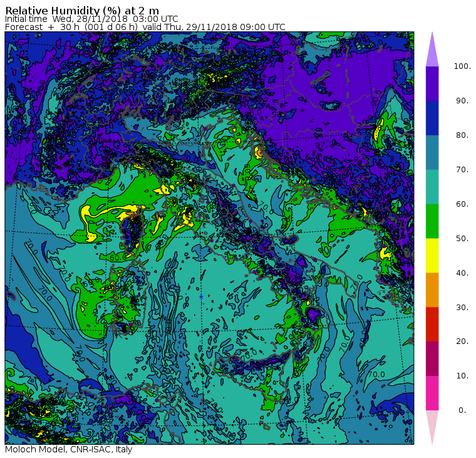Click the "60." legend label
476x458 pixels.
click(x=462, y=204)
